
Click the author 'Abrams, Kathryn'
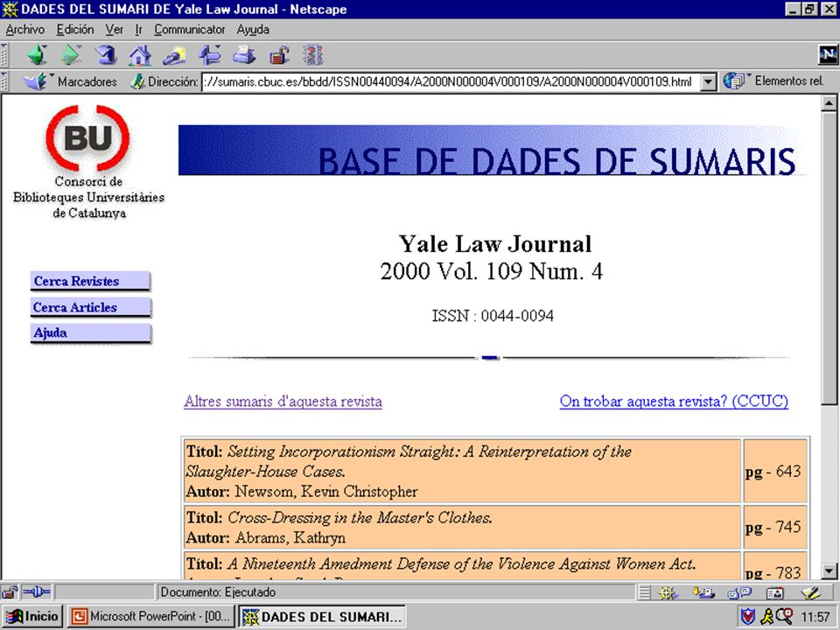coord(290,537)
